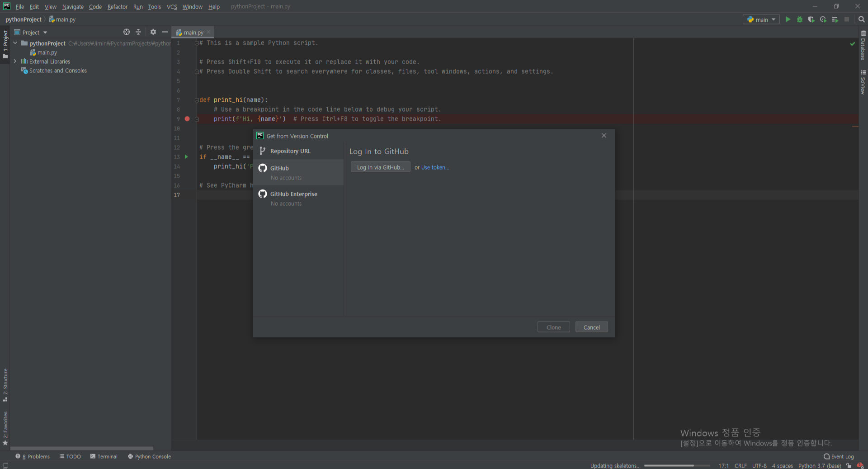Toggle the Project tool window stripe button
The height and width of the screenshot is (469, 868).
pos(5,44)
